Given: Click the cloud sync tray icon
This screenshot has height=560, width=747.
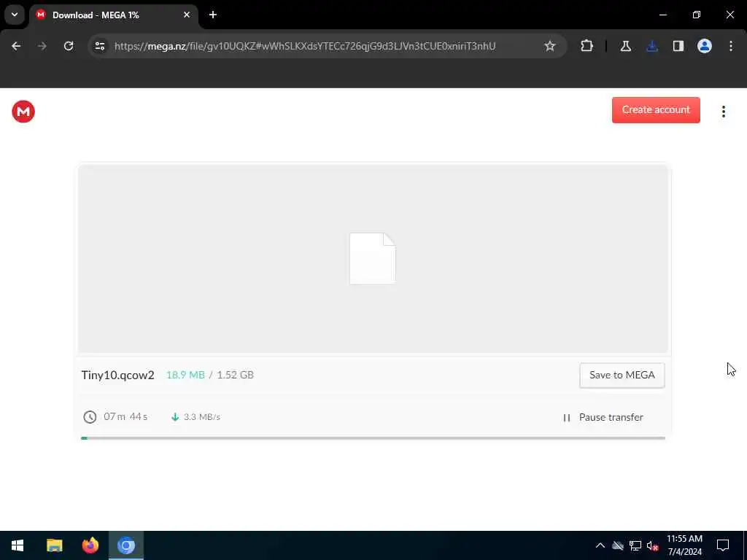Looking at the screenshot, I should pos(618,545).
